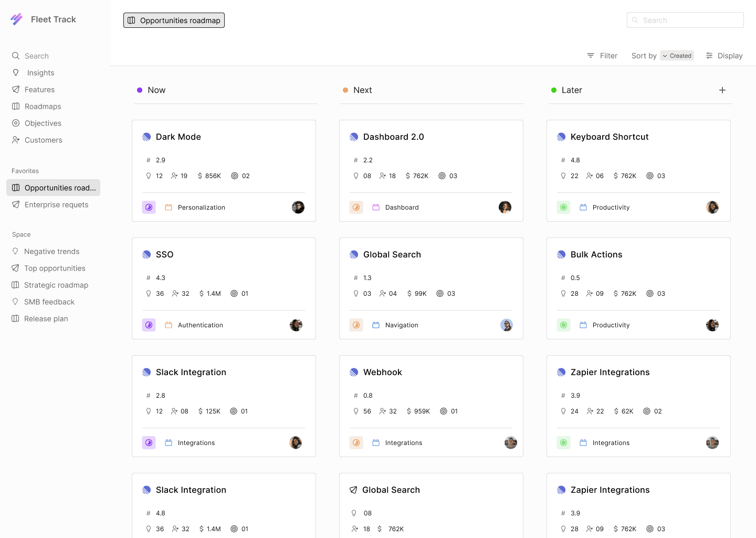This screenshot has height=538, width=756.
Task: Click the purple status badge on the SSO card
Action: (149, 325)
